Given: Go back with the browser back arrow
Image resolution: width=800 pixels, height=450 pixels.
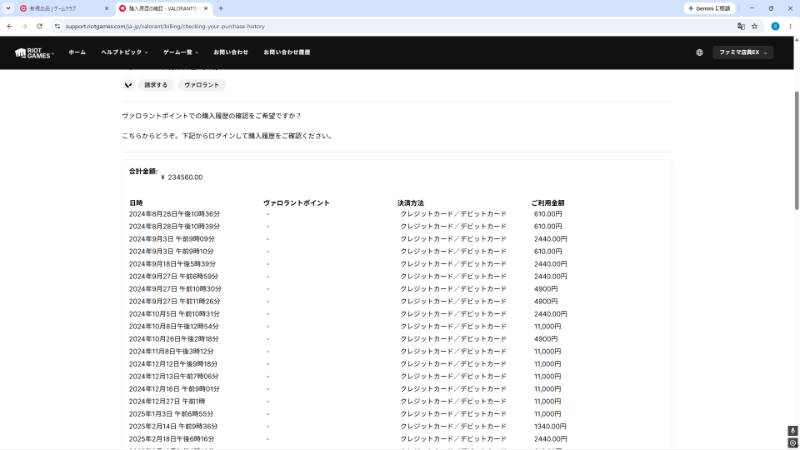Looking at the screenshot, I should (10, 26).
